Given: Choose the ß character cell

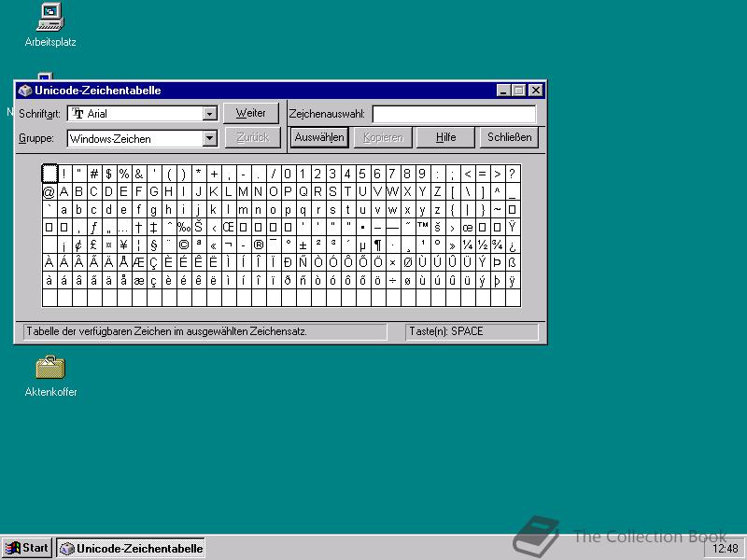Looking at the screenshot, I should [x=512, y=263].
